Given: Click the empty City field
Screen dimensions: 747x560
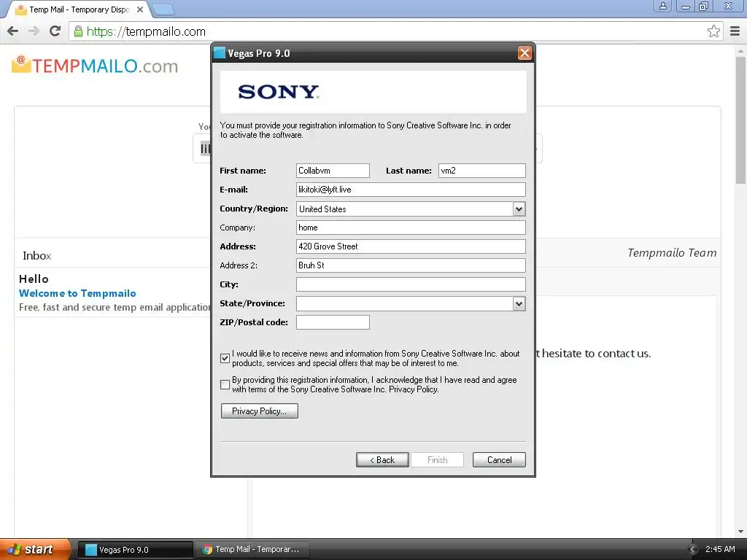Looking at the screenshot, I should [x=411, y=284].
